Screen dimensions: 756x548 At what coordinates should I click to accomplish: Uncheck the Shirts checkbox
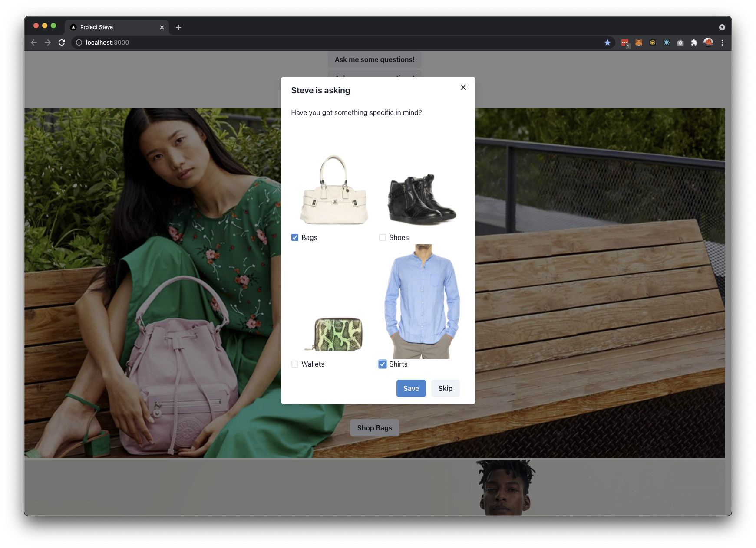click(383, 364)
